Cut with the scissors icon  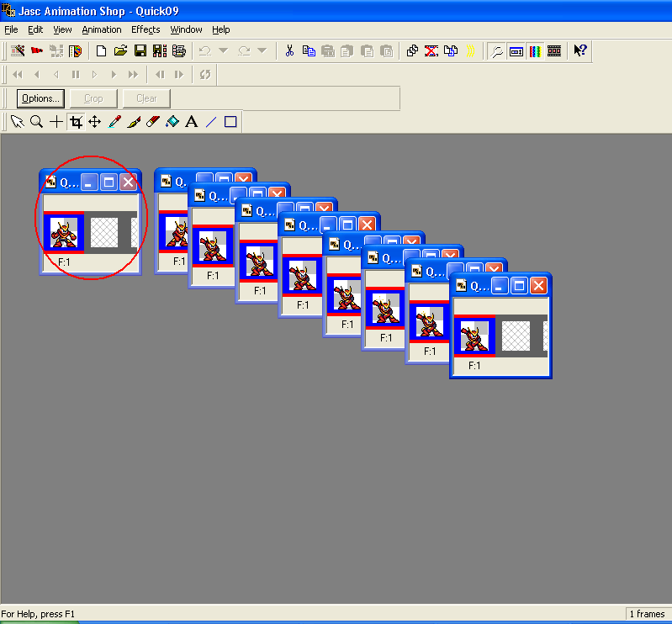tap(289, 51)
